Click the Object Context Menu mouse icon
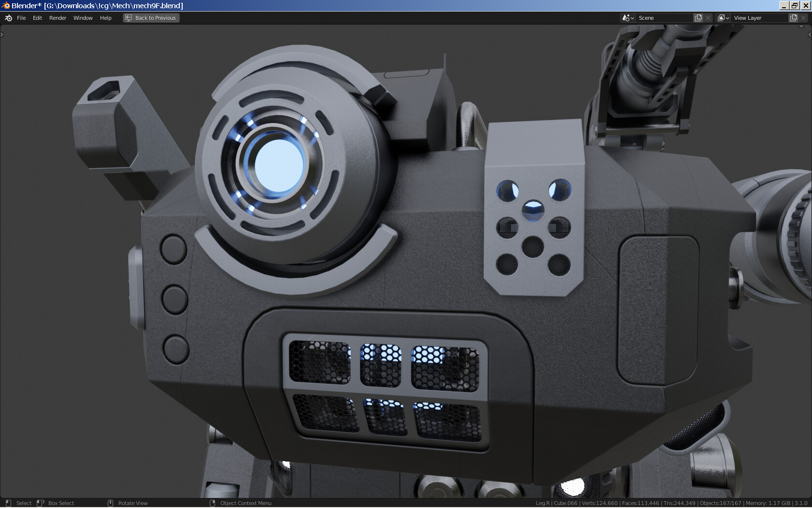Viewport: 812px width, 508px height. pyautogui.click(x=213, y=503)
